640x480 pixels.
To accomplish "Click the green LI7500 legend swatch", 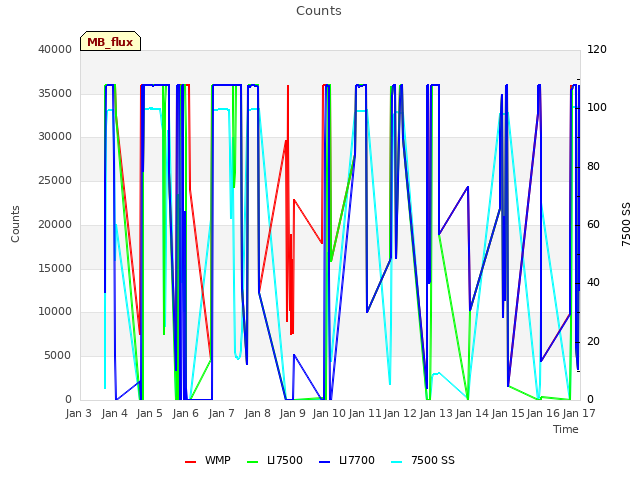I will (x=253, y=461).
